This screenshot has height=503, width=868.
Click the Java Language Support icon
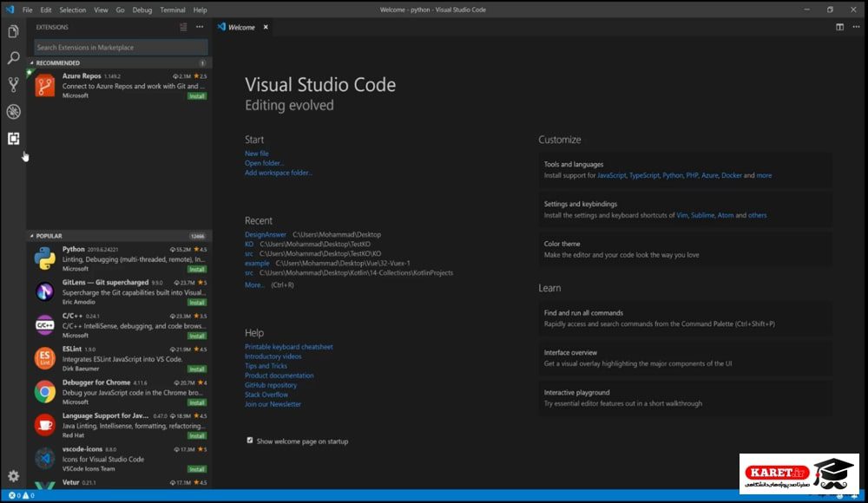click(45, 425)
